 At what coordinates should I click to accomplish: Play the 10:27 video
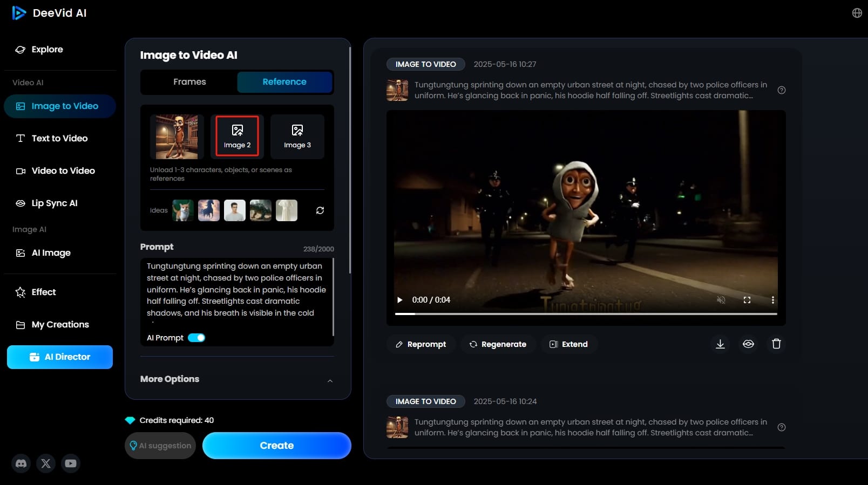pyautogui.click(x=400, y=300)
